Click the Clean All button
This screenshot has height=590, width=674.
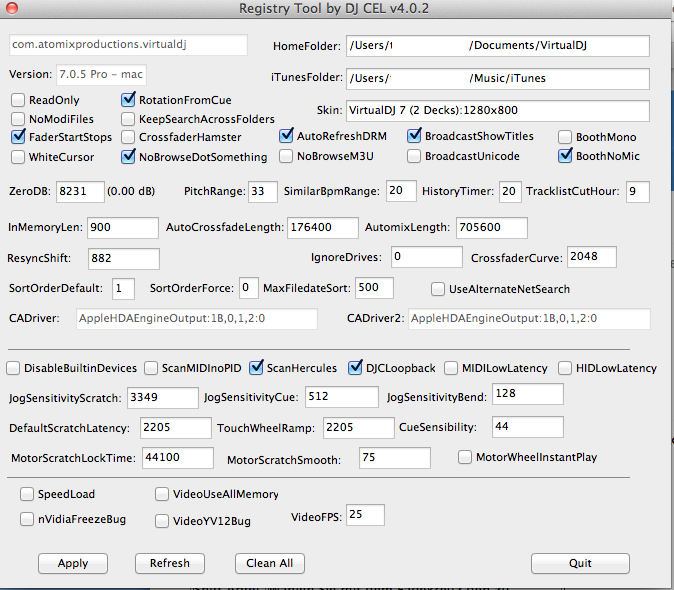click(270, 563)
